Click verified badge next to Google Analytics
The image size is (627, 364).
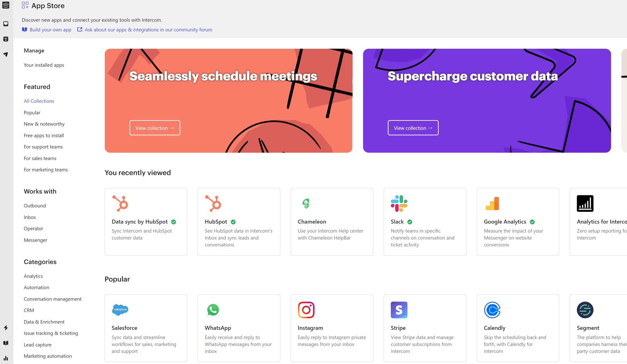[532, 222]
